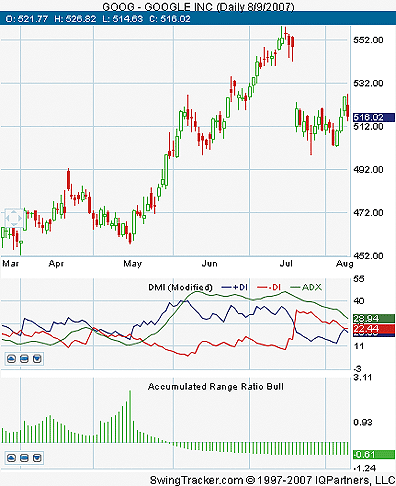Click the left arrow on the chart pan control
This screenshot has width=396, height=486.
coord(8,218)
